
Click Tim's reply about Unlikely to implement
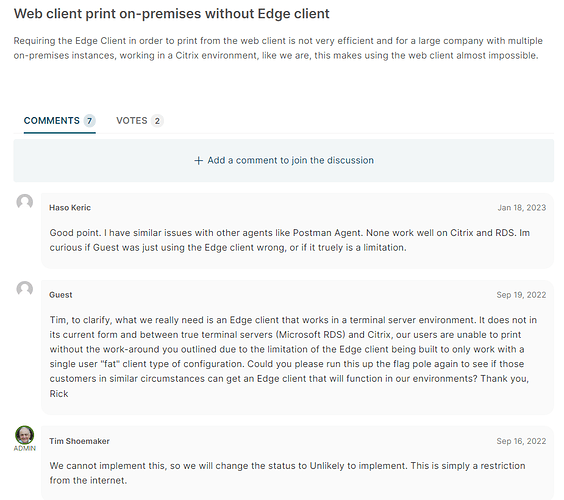[287, 473]
